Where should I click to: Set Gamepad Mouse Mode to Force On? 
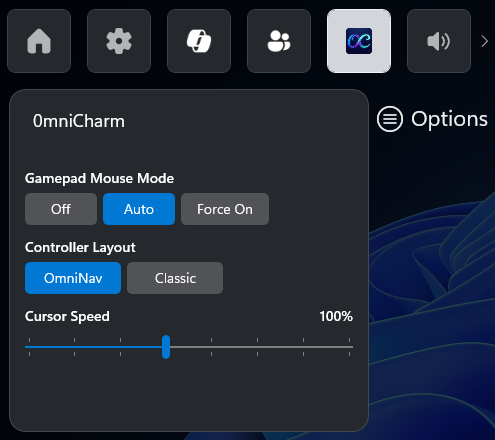pos(225,209)
